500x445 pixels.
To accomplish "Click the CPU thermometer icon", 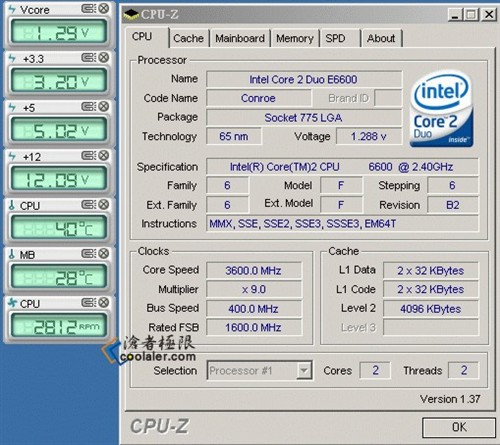I will (12, 205).
